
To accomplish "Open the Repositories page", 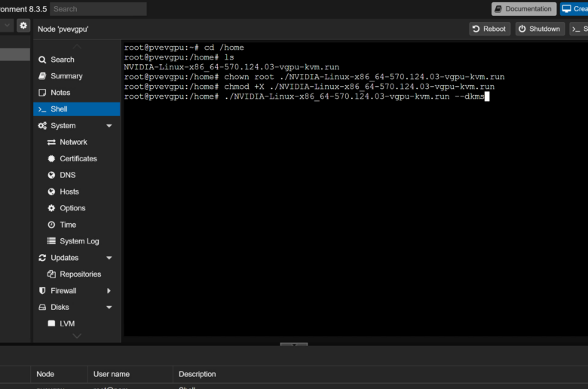I will (77, 274).
